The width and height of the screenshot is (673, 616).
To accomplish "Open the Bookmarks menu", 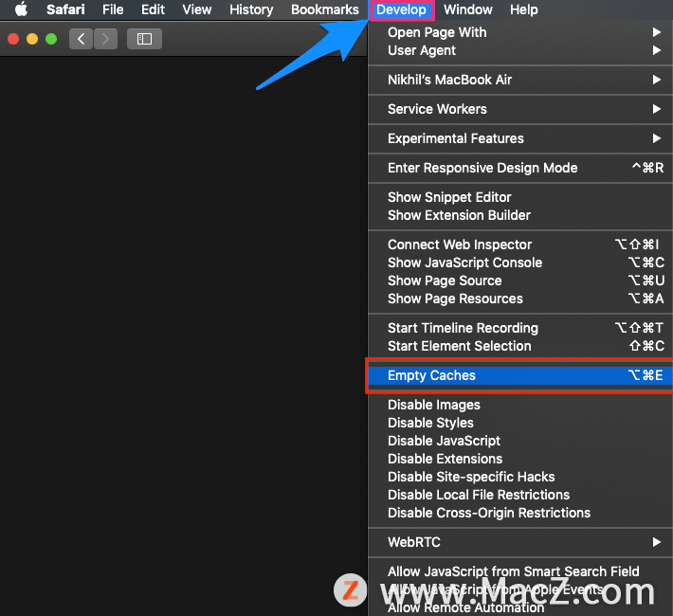I will tap(324, 9).
